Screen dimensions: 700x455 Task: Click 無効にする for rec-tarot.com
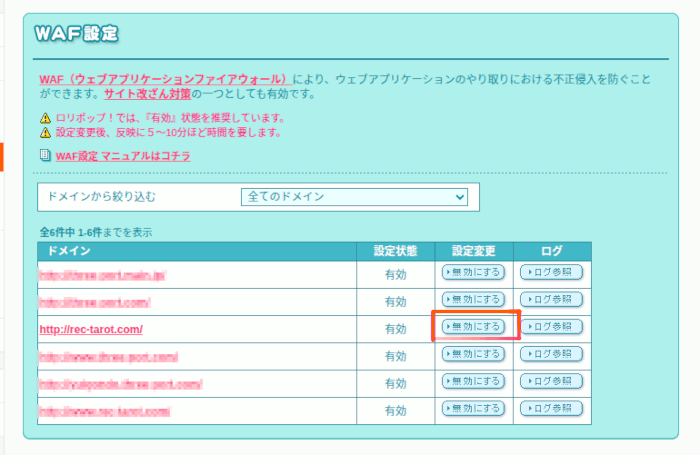pyautogui.click(x=474, y=327)
